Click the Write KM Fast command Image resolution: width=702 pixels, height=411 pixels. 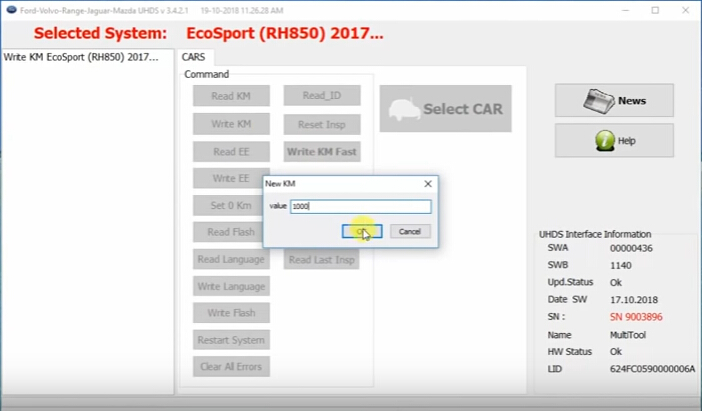tap(321, 152)
